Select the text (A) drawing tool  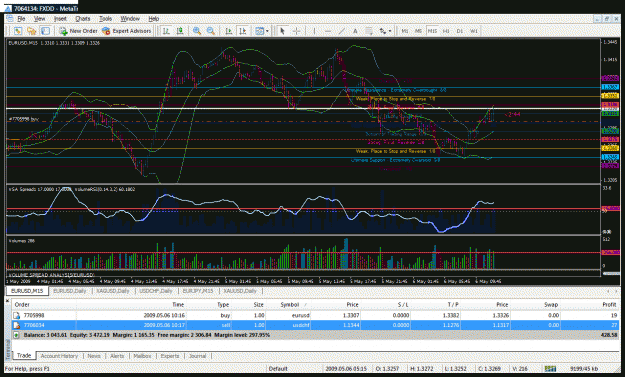tap(355, 31)
